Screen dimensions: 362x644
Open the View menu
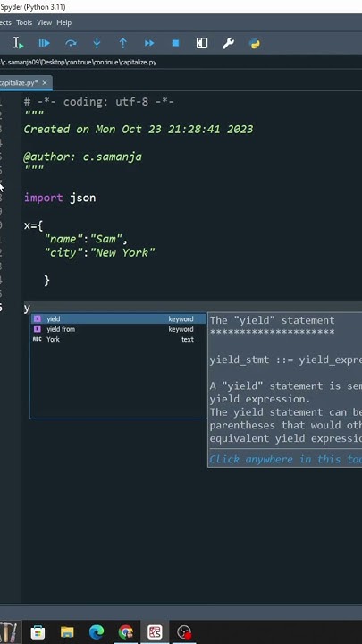[x=45, y=22]
